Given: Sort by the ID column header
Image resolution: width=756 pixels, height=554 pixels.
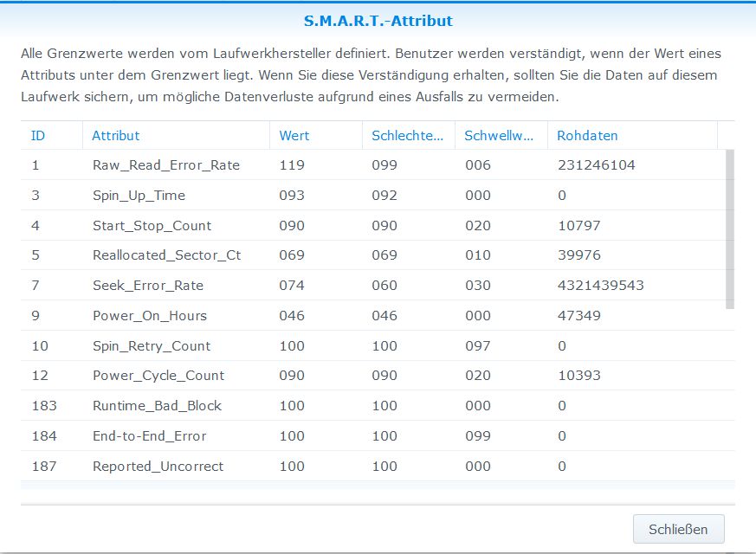Looking at the screenshot, I should point(52,135).
